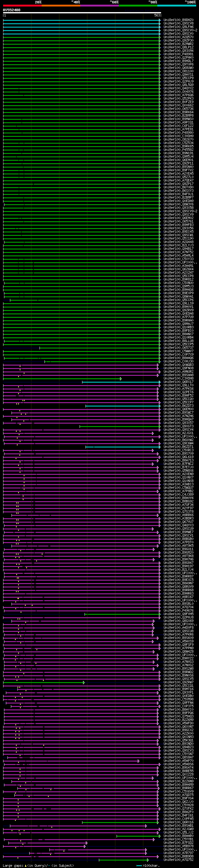Viewport: 199px width, 868px height.
Task: Select label UniRef100_B0FZE9
Action: tap(179, 102)
